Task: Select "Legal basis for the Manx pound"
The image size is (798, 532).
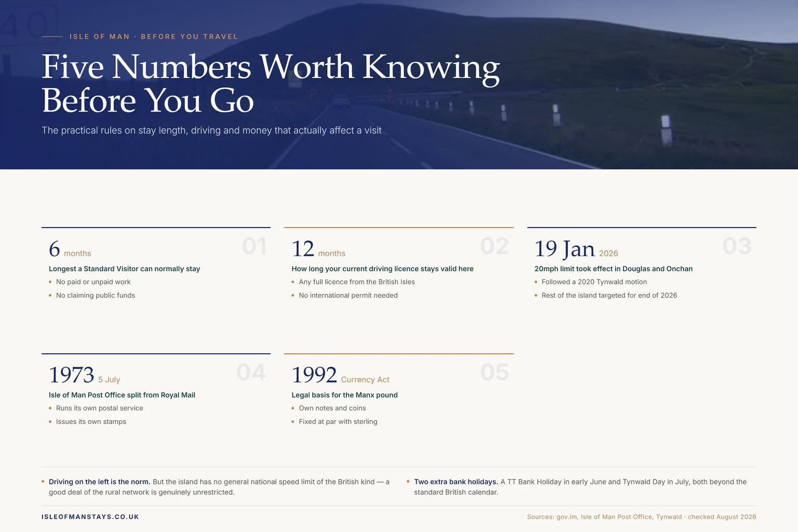Action: [x=344, y=395]
